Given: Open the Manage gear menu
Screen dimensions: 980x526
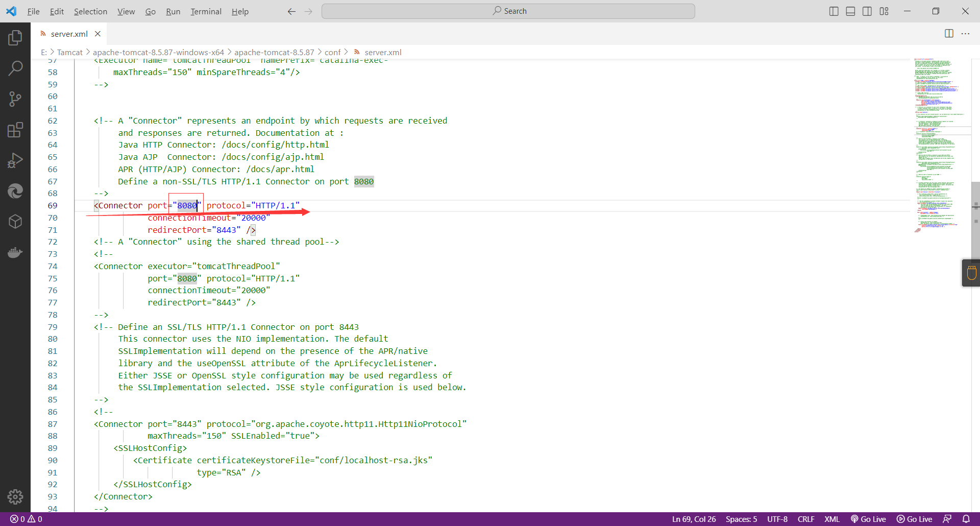Looking at the screenshot, I should [x=15, y=496].
